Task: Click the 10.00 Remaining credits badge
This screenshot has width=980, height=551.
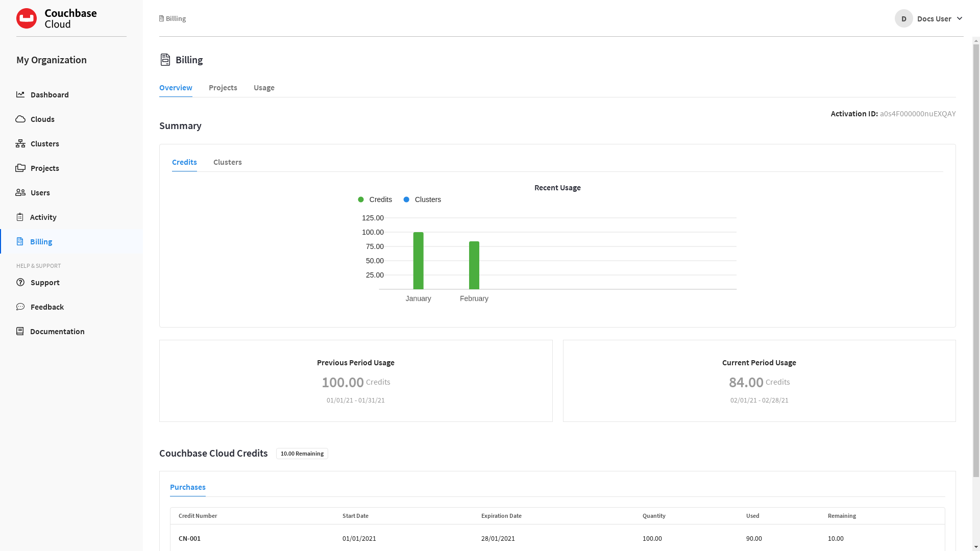Action: (x=302, y=453)
